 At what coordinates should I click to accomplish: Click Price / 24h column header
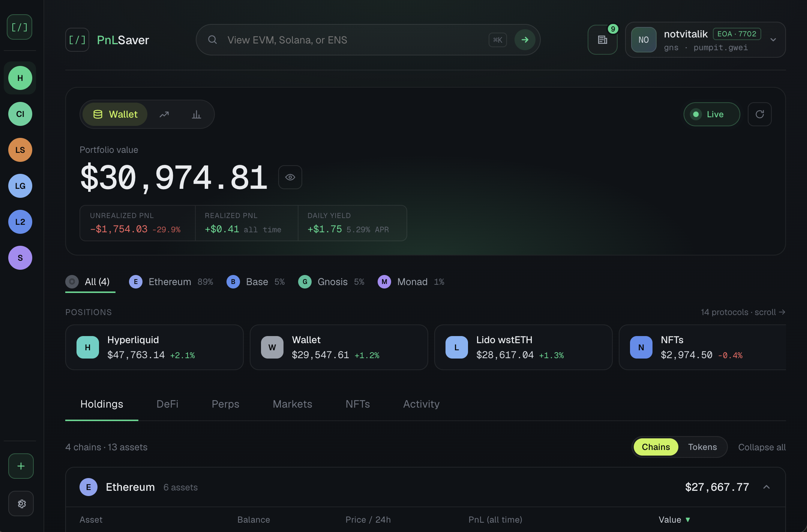[368, 520]
